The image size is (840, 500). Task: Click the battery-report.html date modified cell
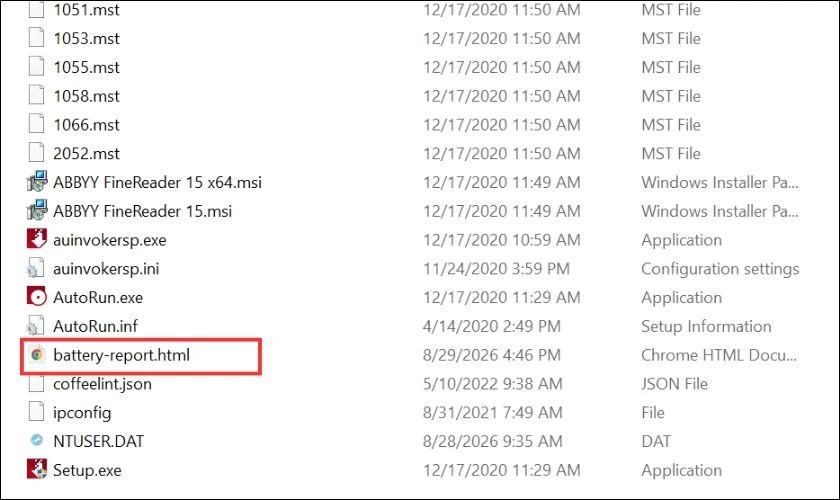pos(491,355)
